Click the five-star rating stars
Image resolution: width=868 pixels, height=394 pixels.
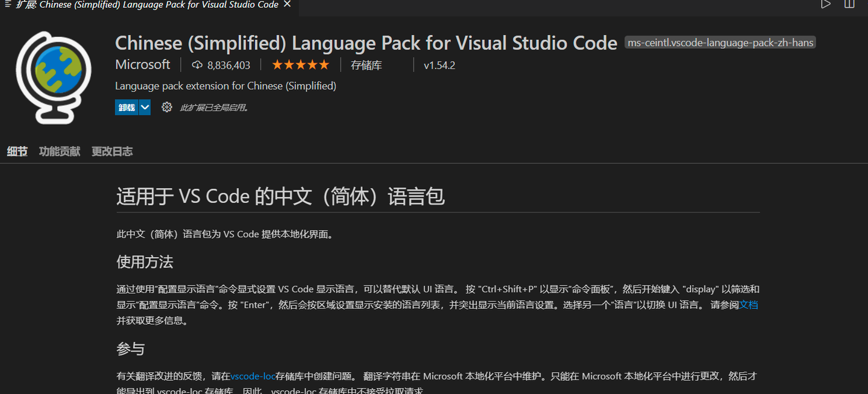(x=300, y=64)
